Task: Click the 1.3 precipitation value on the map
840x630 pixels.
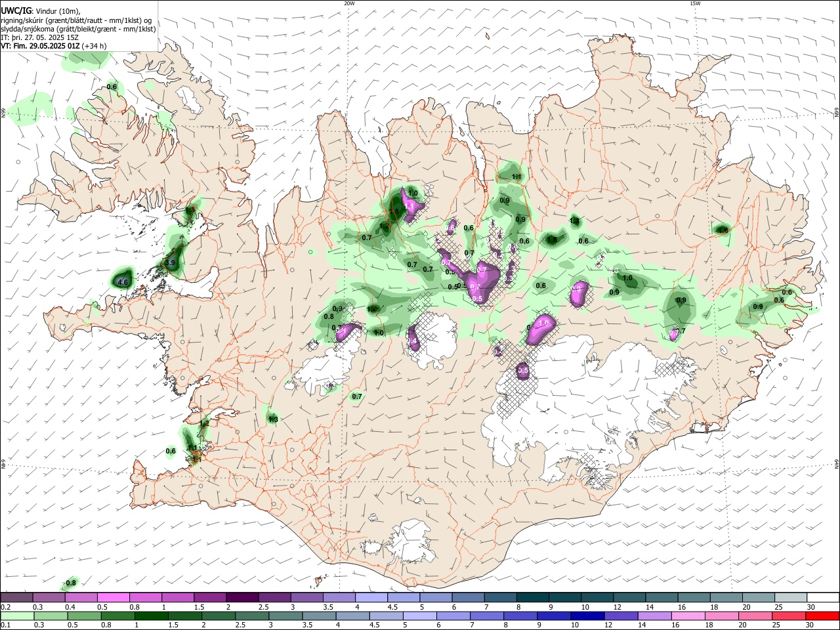Action: coord(273,419)
